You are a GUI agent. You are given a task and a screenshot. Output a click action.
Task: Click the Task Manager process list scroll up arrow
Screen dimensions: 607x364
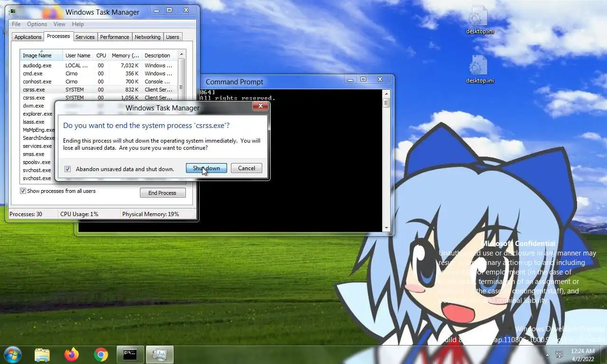coord(182,55)
